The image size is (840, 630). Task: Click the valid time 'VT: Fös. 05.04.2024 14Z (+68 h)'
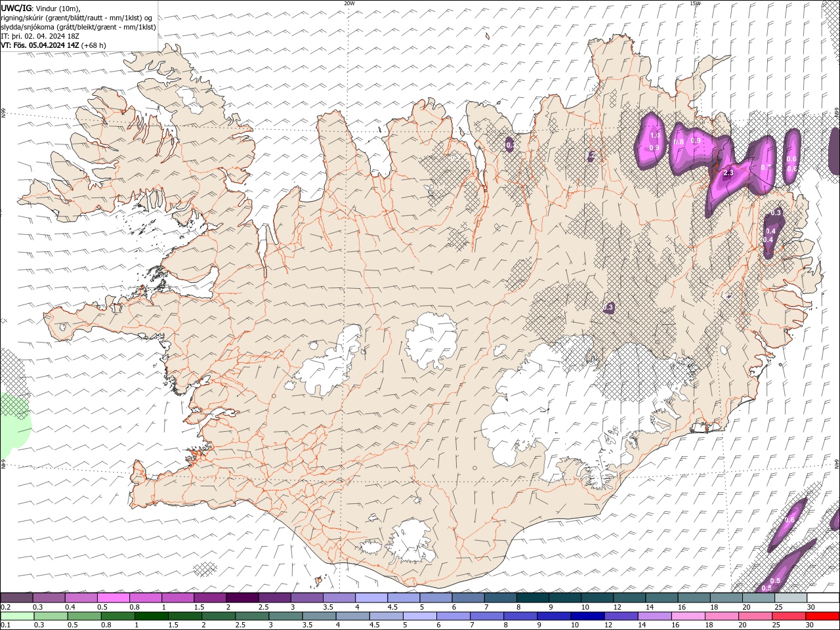[54, 45]
